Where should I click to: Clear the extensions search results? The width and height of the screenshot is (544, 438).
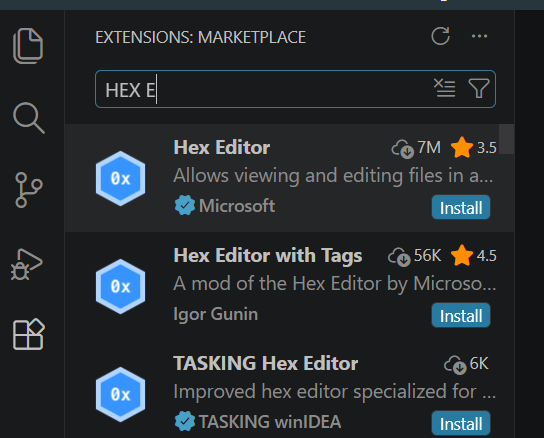pos(445,88)
